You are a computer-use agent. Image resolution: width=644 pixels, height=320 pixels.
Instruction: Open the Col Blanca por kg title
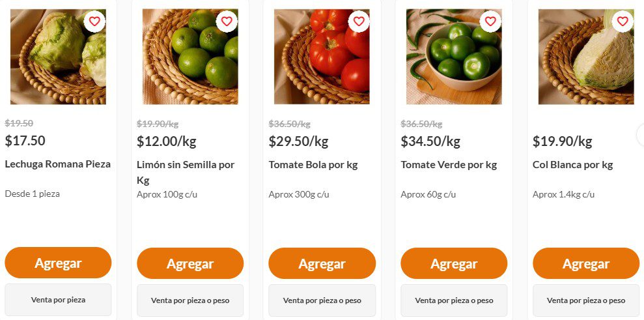(x=572, y=165)
